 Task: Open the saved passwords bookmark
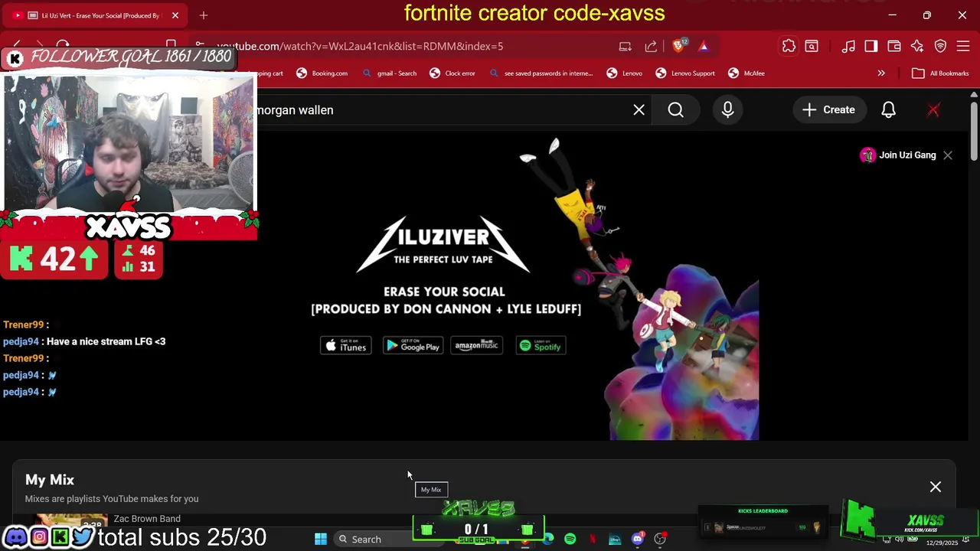click(x=541, y=73)
